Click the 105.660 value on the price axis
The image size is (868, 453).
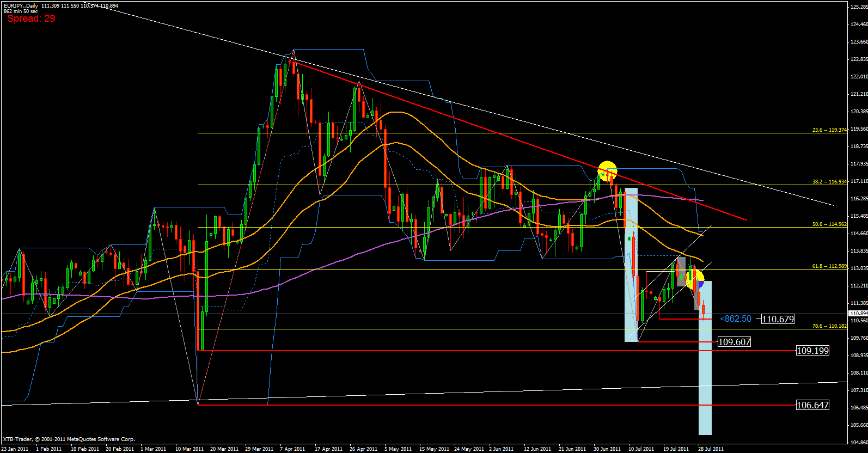tap(859, 425)
